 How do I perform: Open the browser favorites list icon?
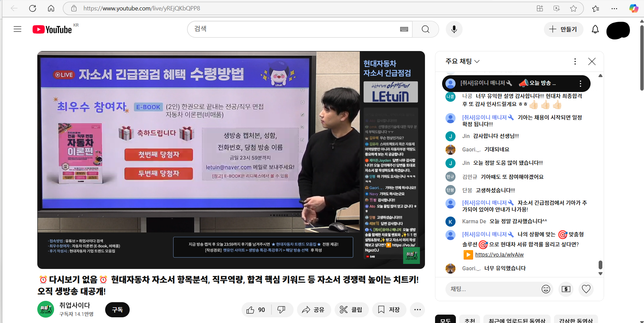[596, 8]
